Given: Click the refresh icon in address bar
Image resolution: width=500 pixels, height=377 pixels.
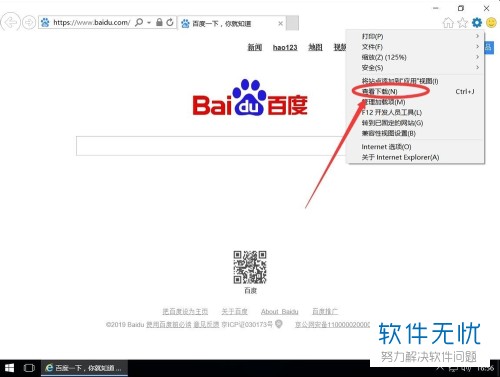Looking at the screenshot, I should 170,22.
